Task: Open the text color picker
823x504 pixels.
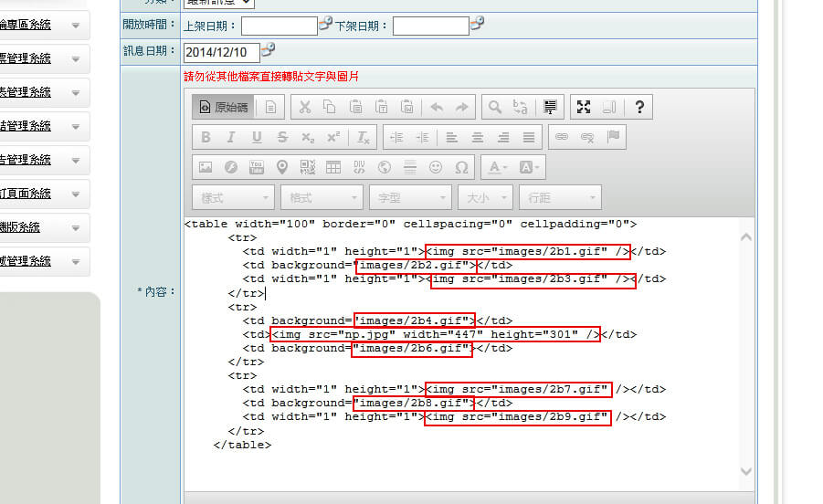Action: [498, 167]
